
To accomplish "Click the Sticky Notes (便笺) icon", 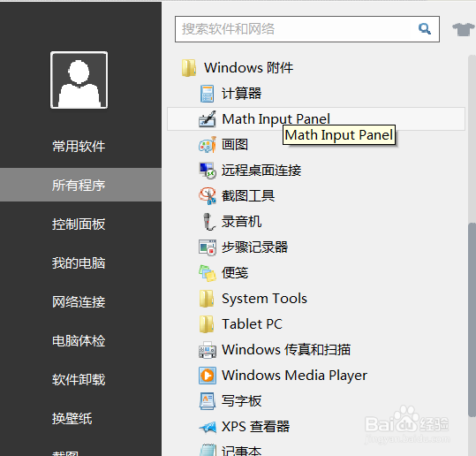I will (x=208, y=273).
